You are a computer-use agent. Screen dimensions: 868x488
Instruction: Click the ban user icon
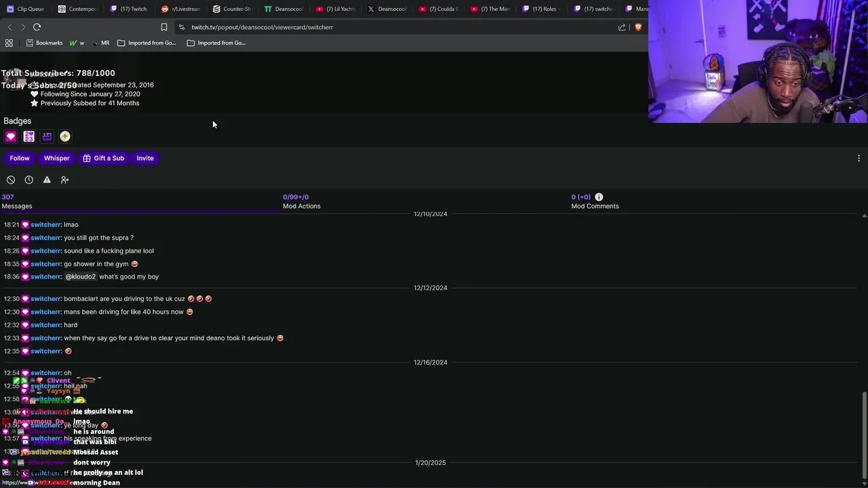[11, 180]
